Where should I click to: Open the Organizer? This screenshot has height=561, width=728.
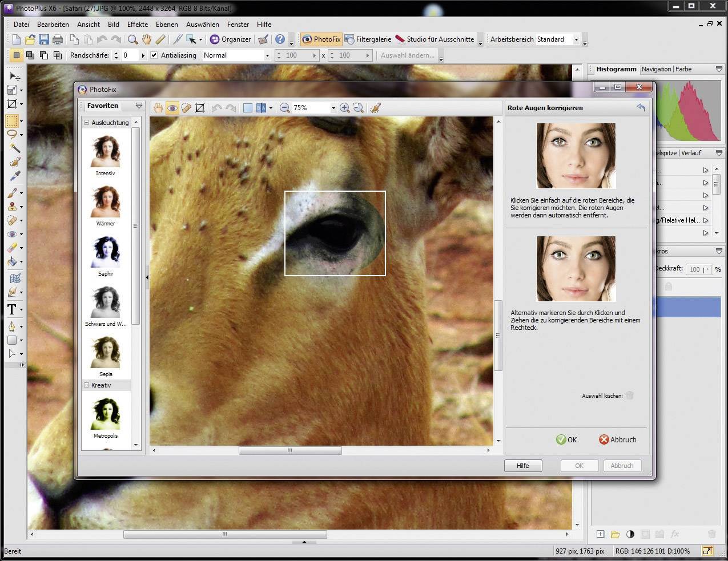click(230, 39)
